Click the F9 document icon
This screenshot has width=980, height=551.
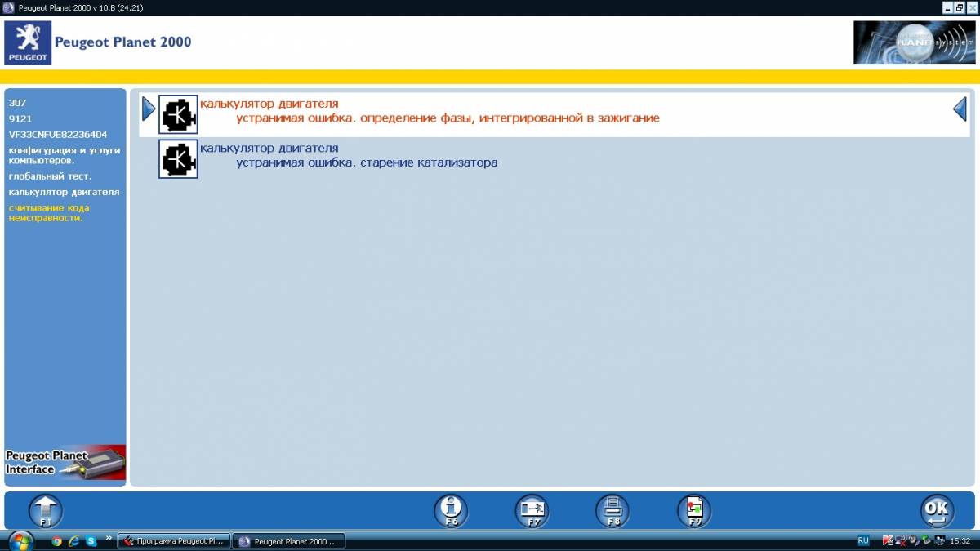694,510
